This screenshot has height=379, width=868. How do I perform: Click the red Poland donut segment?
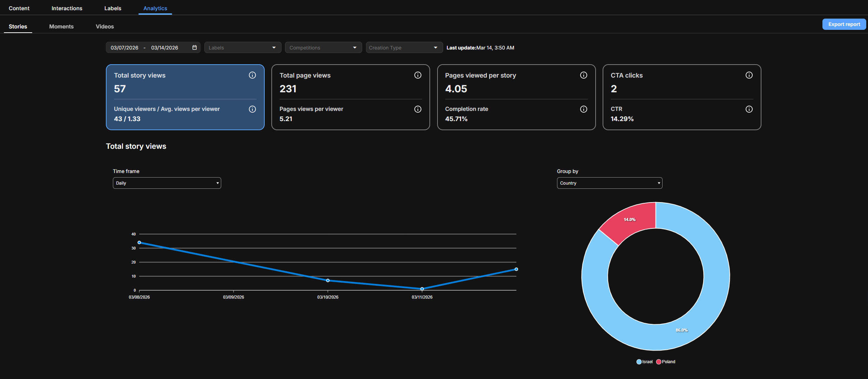[x=630, y=221]
